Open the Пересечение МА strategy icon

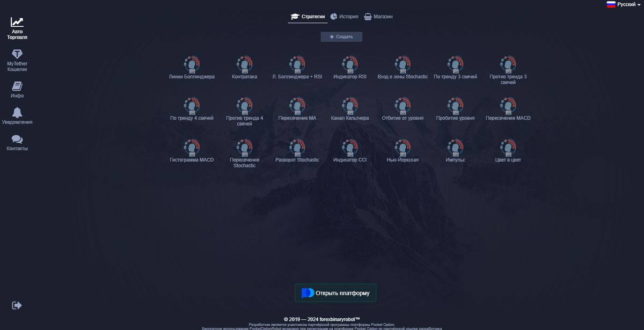coord(297,106)
